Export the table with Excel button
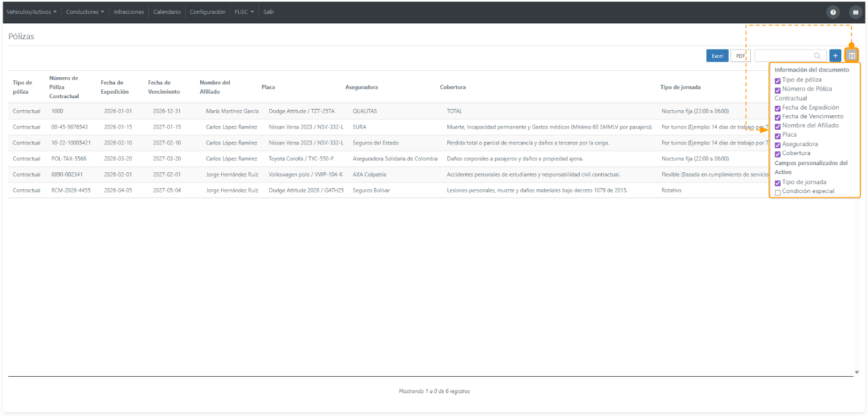 click(x=717, y=56)
